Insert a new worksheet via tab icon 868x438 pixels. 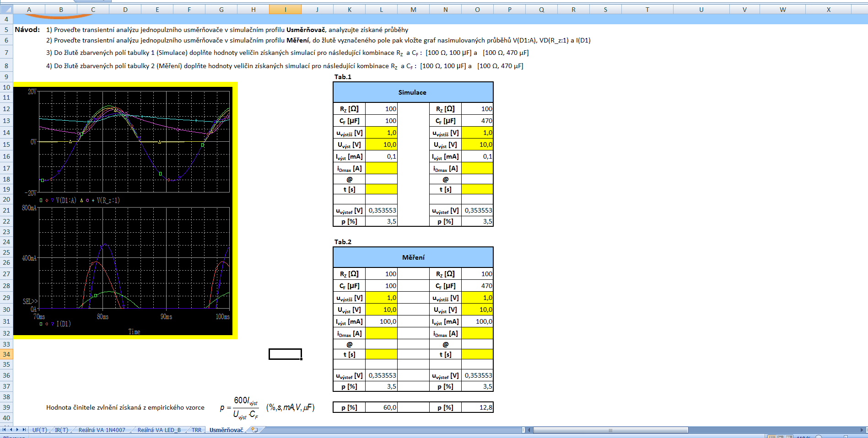(254, 430)
